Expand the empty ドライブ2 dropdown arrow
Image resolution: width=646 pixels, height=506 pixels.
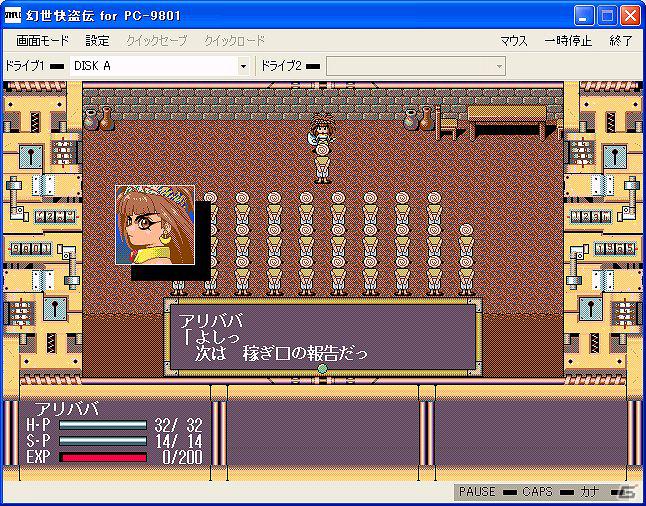[499, 66]
